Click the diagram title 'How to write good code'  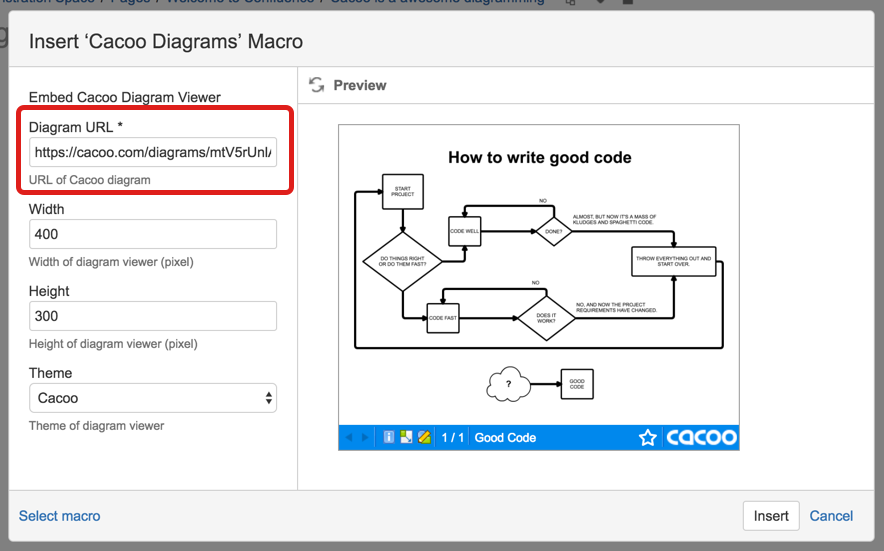540,157
